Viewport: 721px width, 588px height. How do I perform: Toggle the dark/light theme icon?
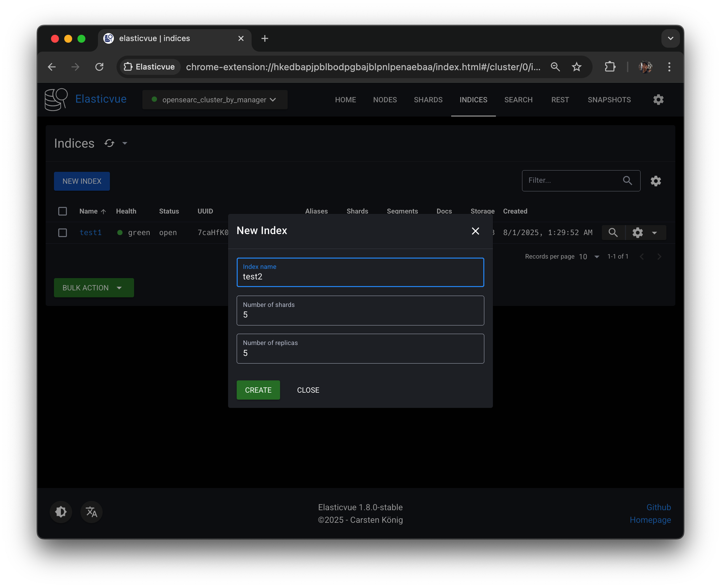coord(61,512)
